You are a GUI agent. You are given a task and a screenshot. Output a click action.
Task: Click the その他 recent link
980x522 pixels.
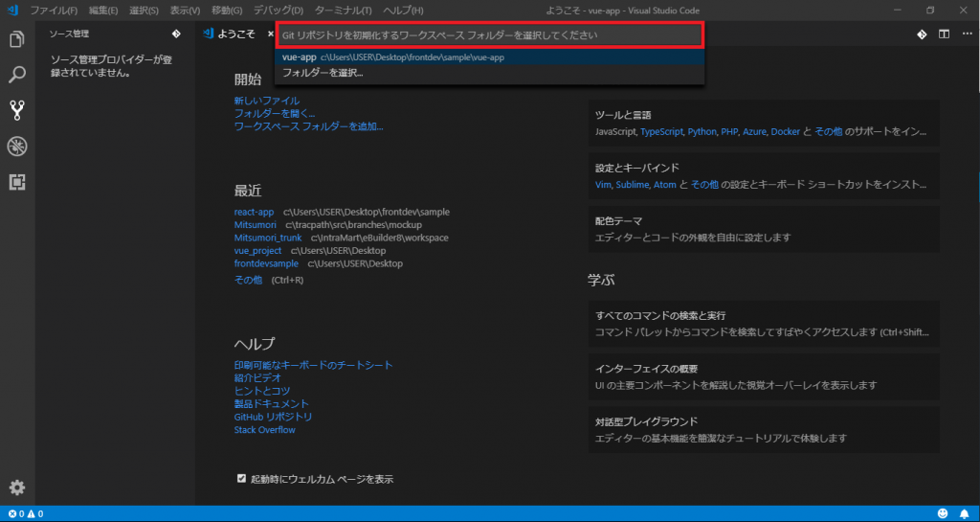[x=248, y=280]
